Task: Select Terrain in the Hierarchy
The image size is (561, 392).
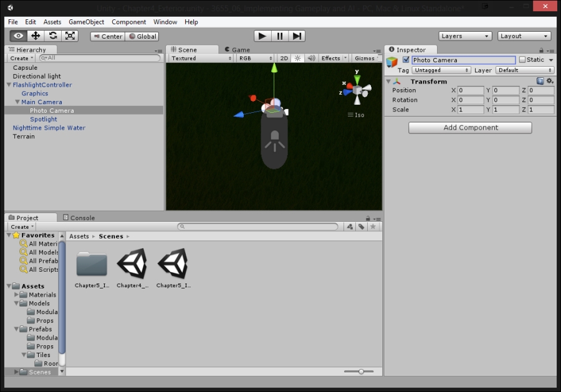Action: pyautogui.click(x=24, y=136)
